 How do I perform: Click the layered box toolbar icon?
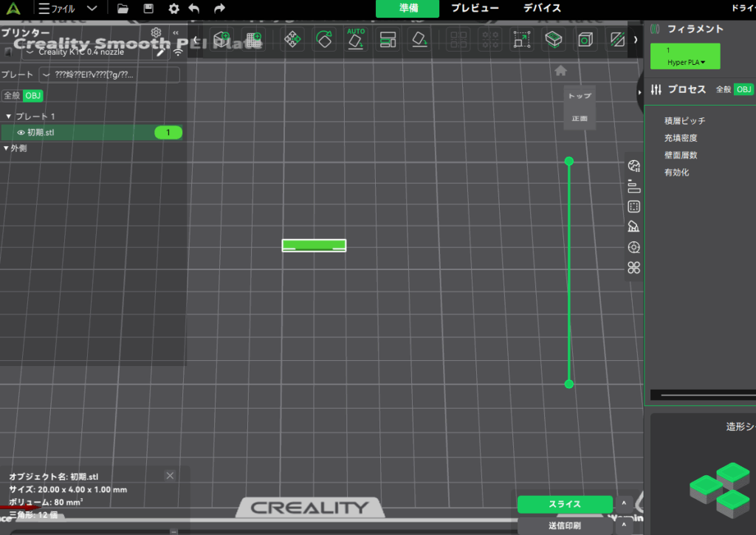554,40
